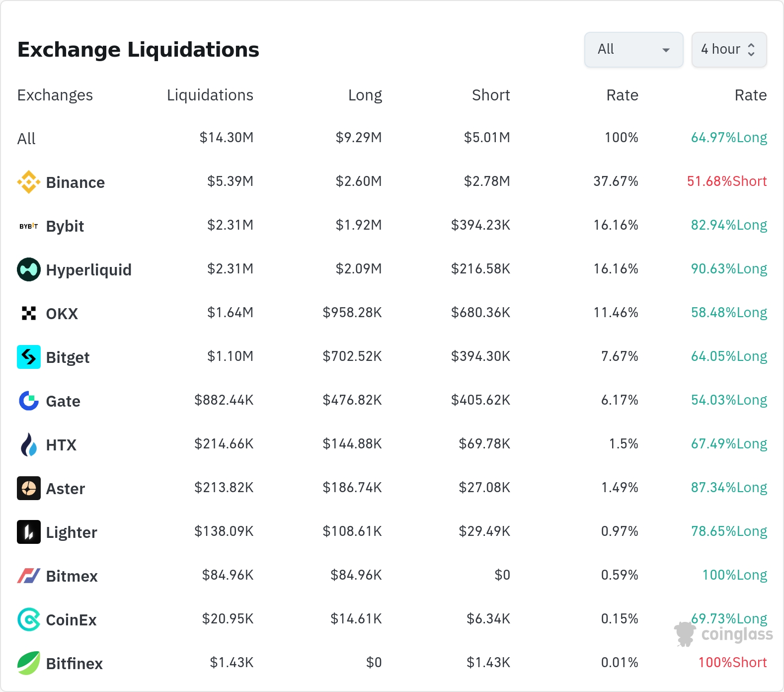Screen dimensions: 784x692
Task: Click the HTX flame logo icon
Action: click(29, 444)
